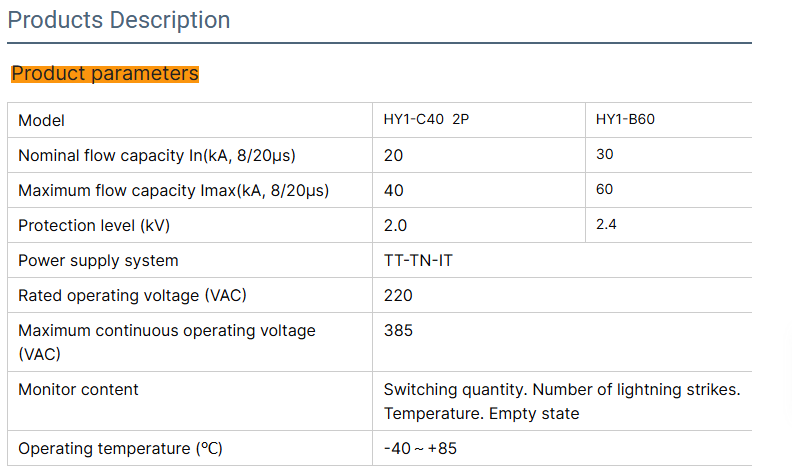This screenshot has height=475, width=792.
Task: Click the HY1-B60 model cell
Action: tap(625, 120)
